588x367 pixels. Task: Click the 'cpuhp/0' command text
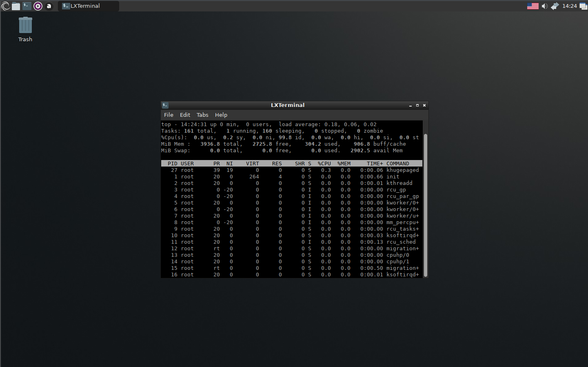pos(398,255)
